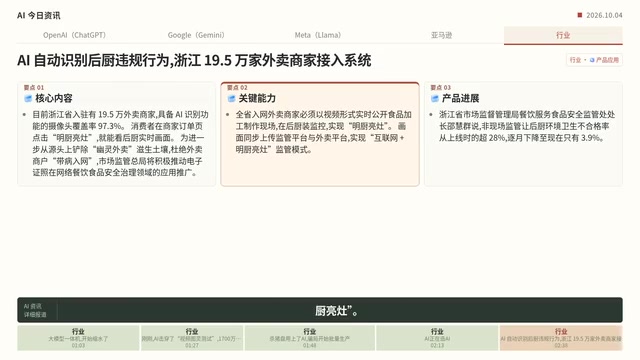Click the 关键能力 card heading
Image resolution: width=640 pixels, height=360 pixels.
pos(257,98)
